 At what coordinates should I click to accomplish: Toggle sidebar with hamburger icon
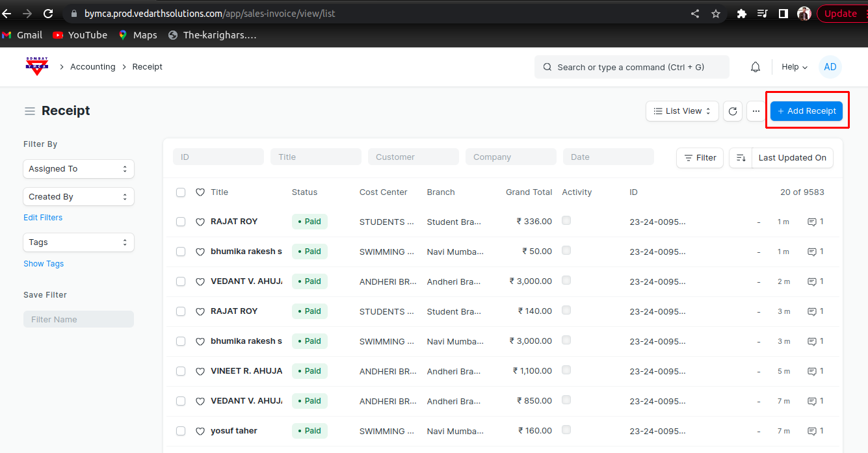click(29, 111)
